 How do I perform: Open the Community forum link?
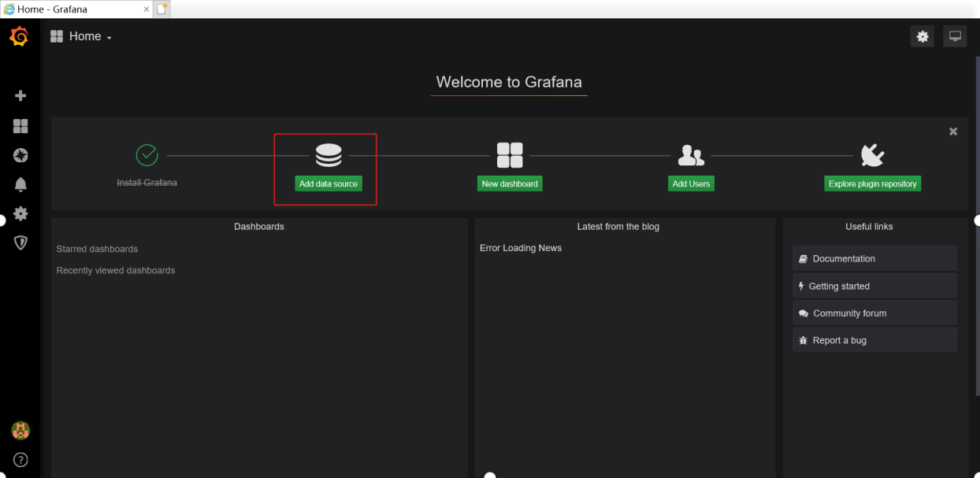(x=875, y=313)
